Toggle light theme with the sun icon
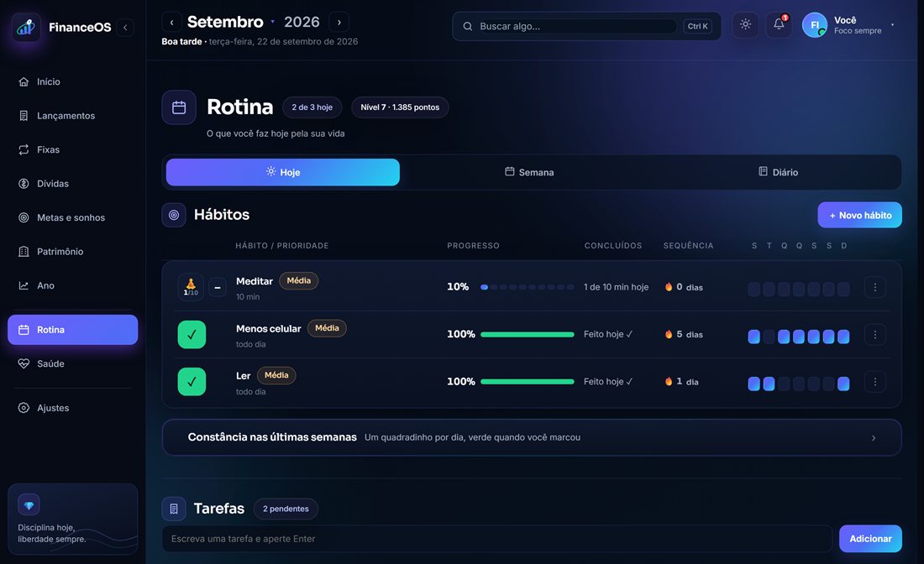The image size is (924, 564). (x=745, y=24)
